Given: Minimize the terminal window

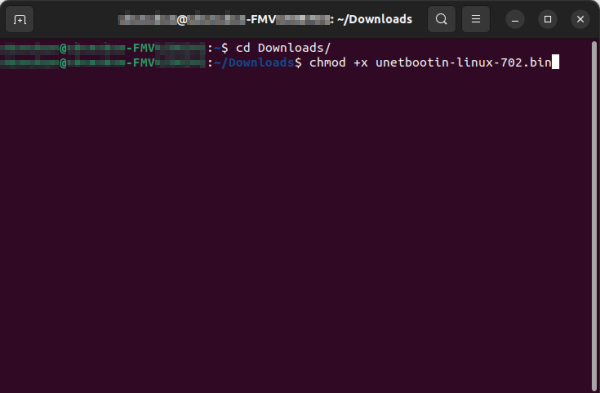Looking at the screenshot, I should pos(515,19).
